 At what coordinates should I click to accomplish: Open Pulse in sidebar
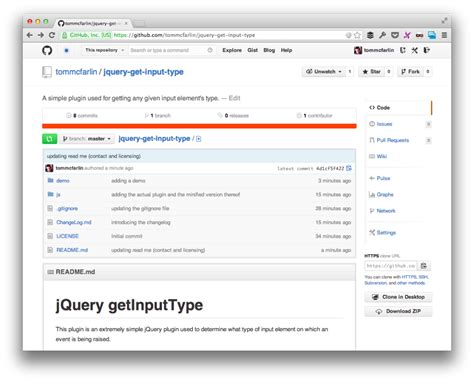pyautogui.click(x=380, y=178)
